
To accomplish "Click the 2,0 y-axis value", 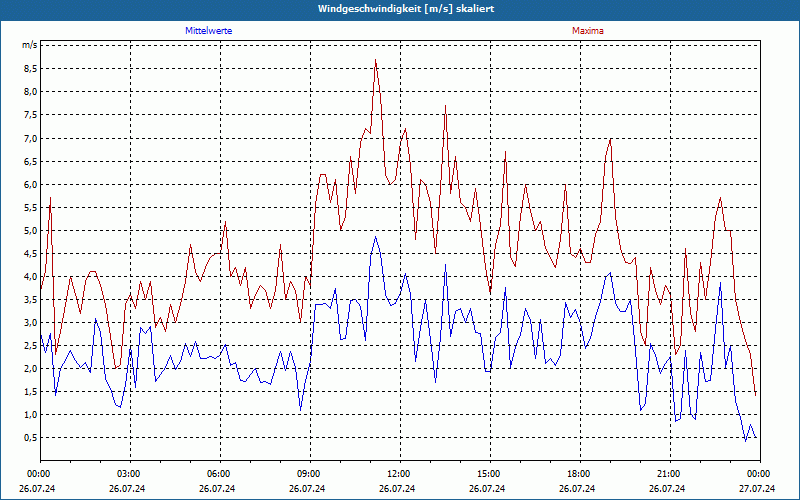I will point(31,368).
